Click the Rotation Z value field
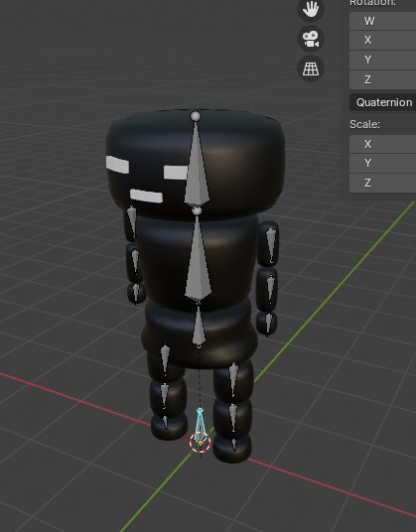416x532 pixels. click(x=383, y=80)
